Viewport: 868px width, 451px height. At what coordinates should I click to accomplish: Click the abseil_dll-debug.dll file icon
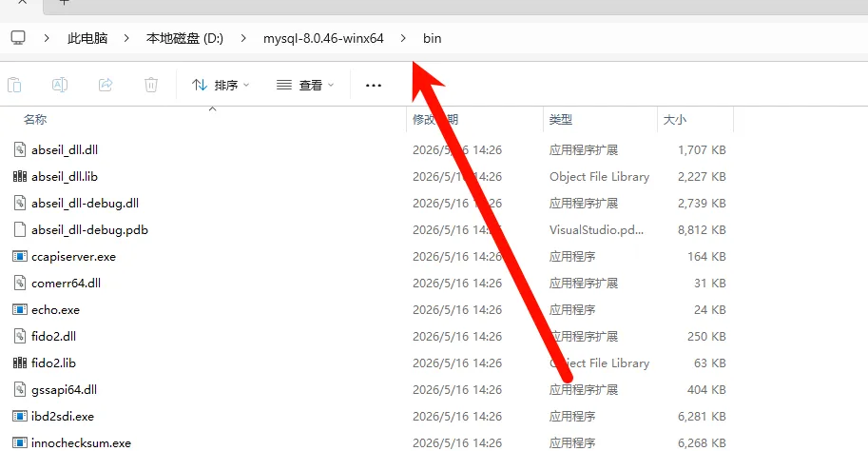coord(20,203)
